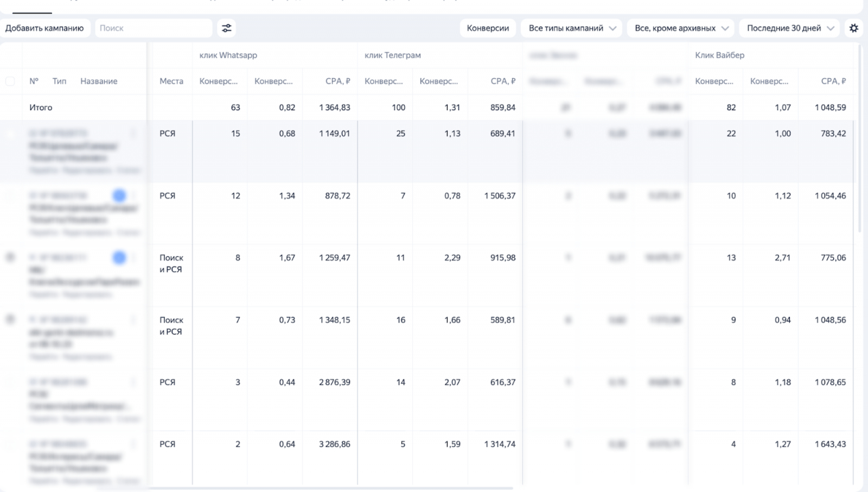Click blue circle badge on third campaign

119,257
